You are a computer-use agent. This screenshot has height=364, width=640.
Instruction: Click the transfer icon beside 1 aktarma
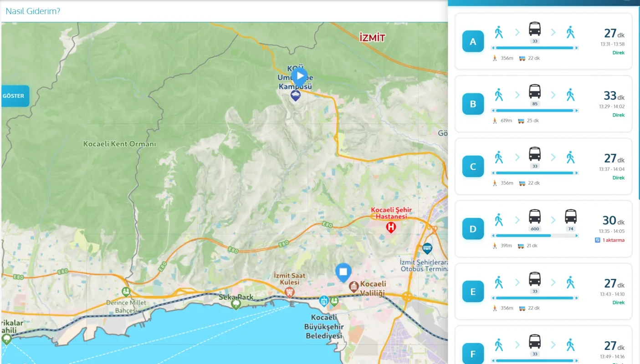pyautogui.click(x=598, y=240)
